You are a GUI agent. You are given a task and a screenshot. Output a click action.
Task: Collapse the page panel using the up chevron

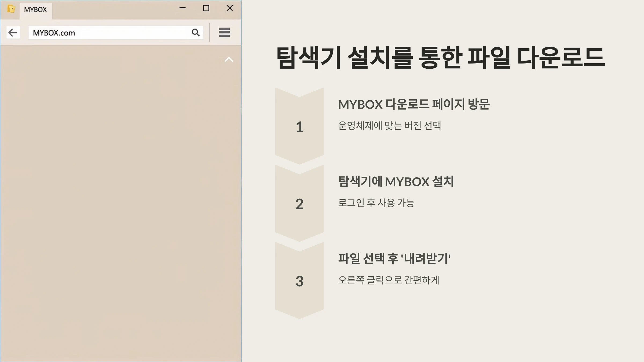(228, 60)
